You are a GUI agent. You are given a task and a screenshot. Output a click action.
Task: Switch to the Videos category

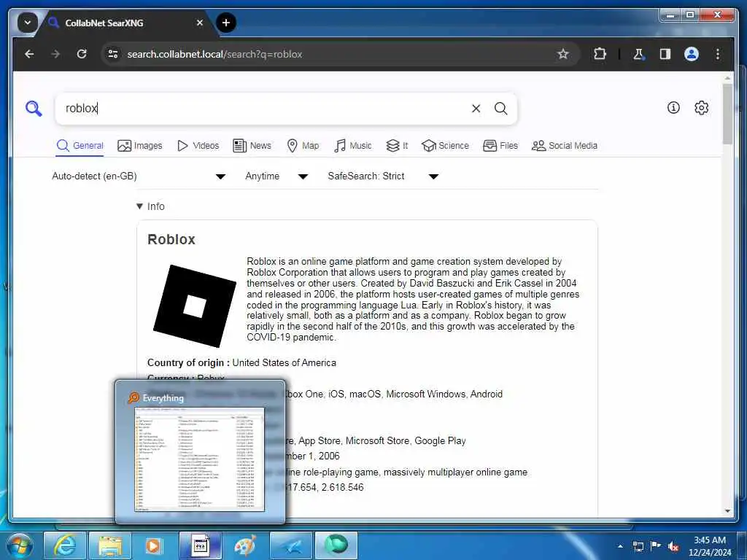coord(198,146)
